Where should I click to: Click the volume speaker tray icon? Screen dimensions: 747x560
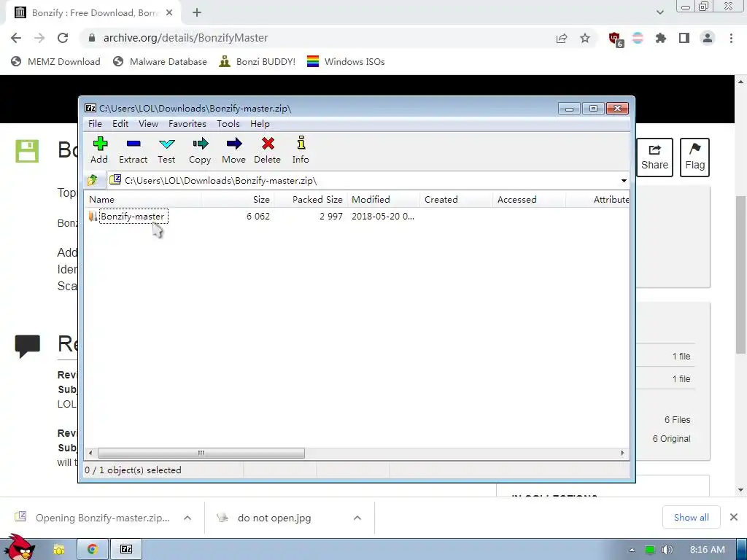pos(667,550)
